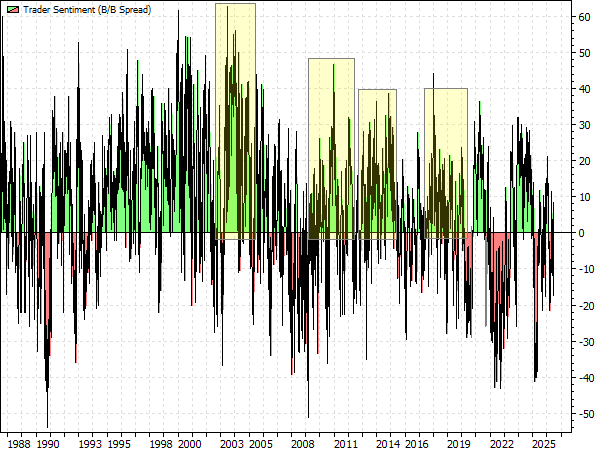The image size is (595, 450).
Task: Click the 1990 label on time axis
Action: [48, 444]
